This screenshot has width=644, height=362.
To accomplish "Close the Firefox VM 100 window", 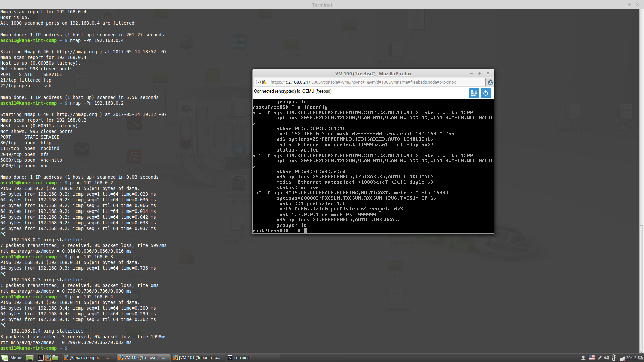I will (488, 73).
